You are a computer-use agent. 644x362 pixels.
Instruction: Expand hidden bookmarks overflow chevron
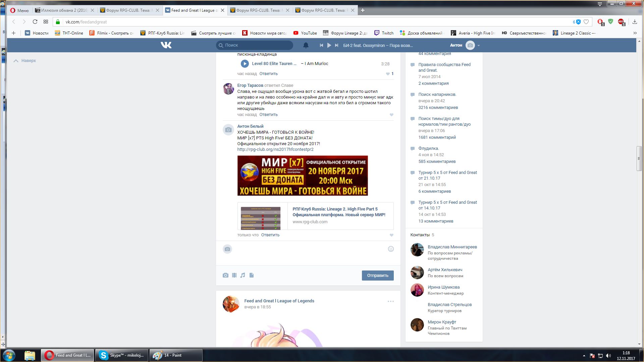(x=635, y=33)
